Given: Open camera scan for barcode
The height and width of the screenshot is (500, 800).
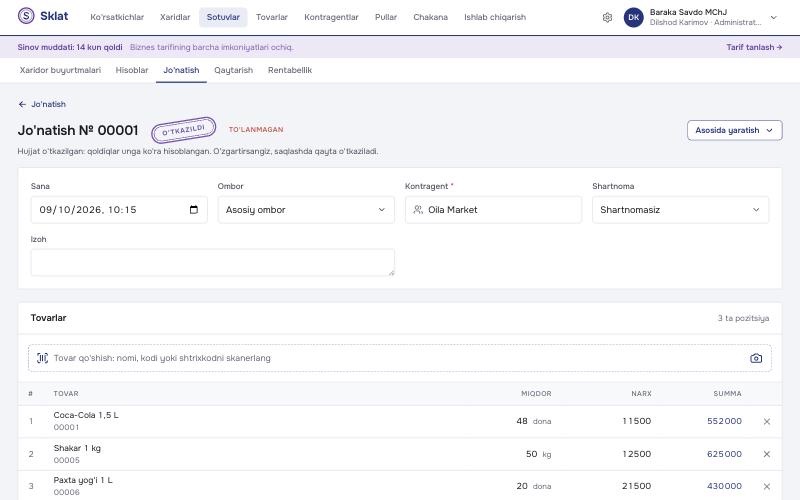Looking at the screenshot, I should (x=756, y=358).
